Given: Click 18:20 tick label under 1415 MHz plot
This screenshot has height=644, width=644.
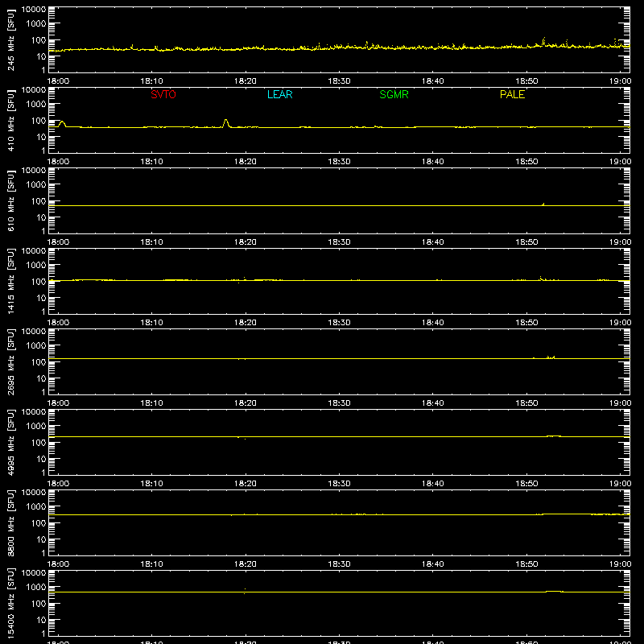Looking at the screenshot, I should pyautogui.click(x=246, y=323).
